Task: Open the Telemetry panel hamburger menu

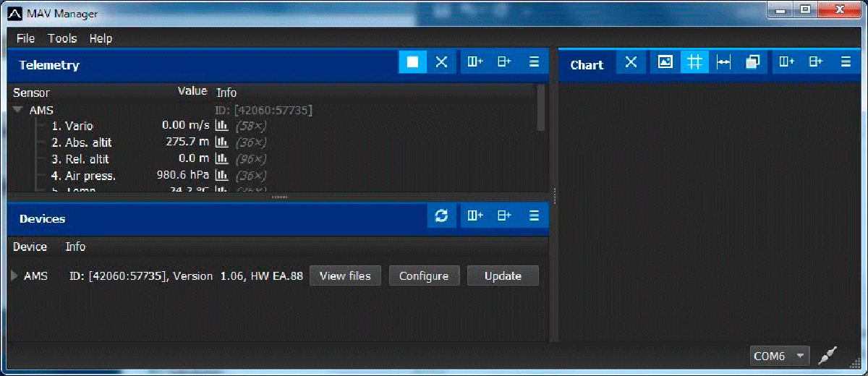Action: coord(534,62)
